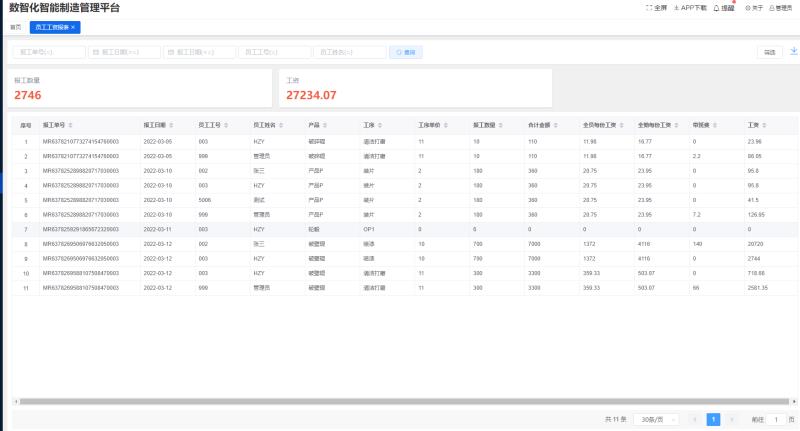Open the 报工日期(>=) date picker

tap(123, 52)
